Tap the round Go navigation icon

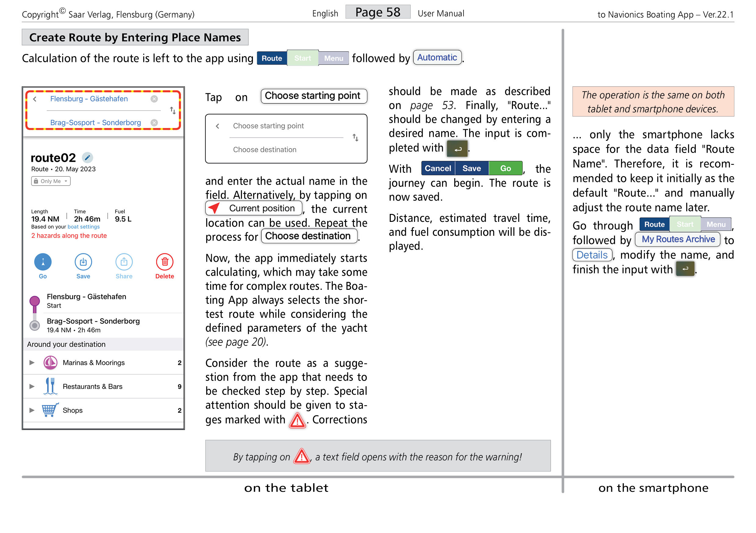point(43,262)
